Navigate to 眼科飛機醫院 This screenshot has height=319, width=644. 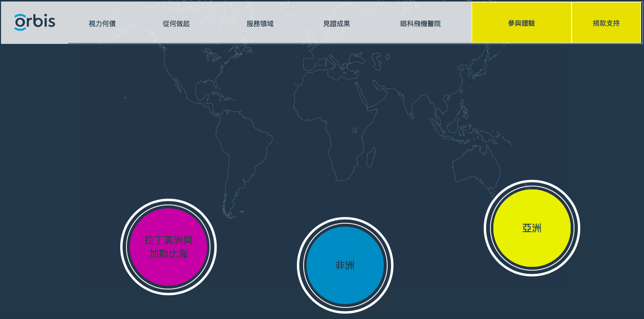pos(420,23)
